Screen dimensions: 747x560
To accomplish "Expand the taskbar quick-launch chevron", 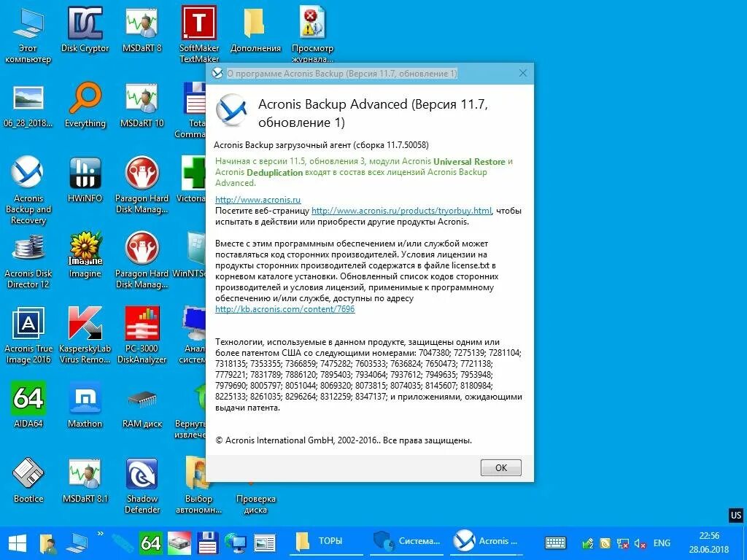I will click(100, 534).
